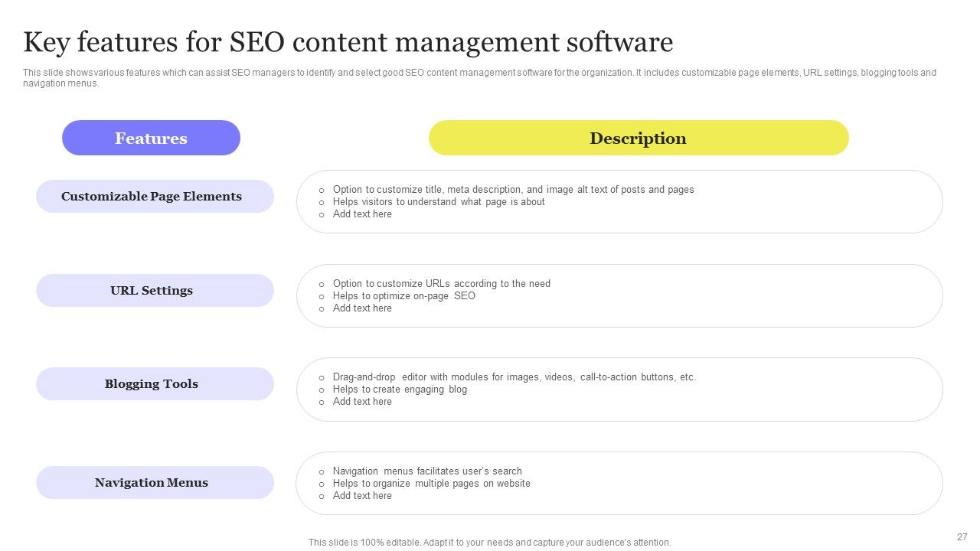The height and width of the screenshot is (551, 980).
Task: Click the slide number 27
Action: pos(962,537)
